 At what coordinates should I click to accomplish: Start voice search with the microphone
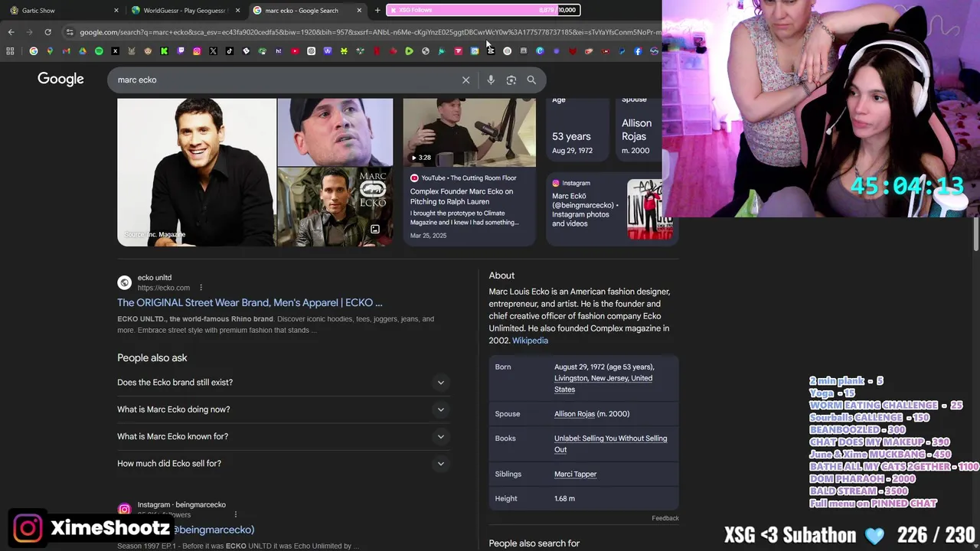point(491,80)
